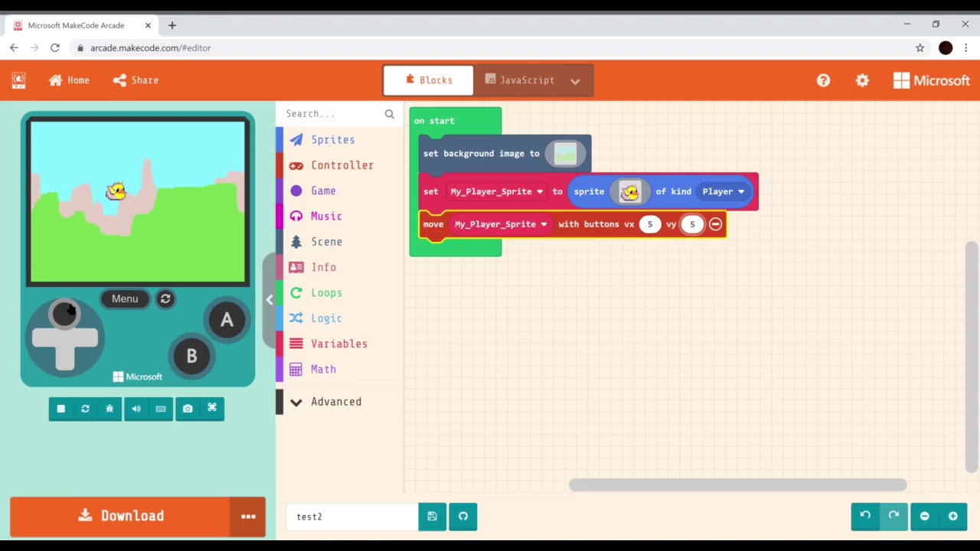Viewport: 980px width, 551px height.
Task: Toggle simulator debug mode bug icon
Action: pyautogui.click(x=109, y=409)
